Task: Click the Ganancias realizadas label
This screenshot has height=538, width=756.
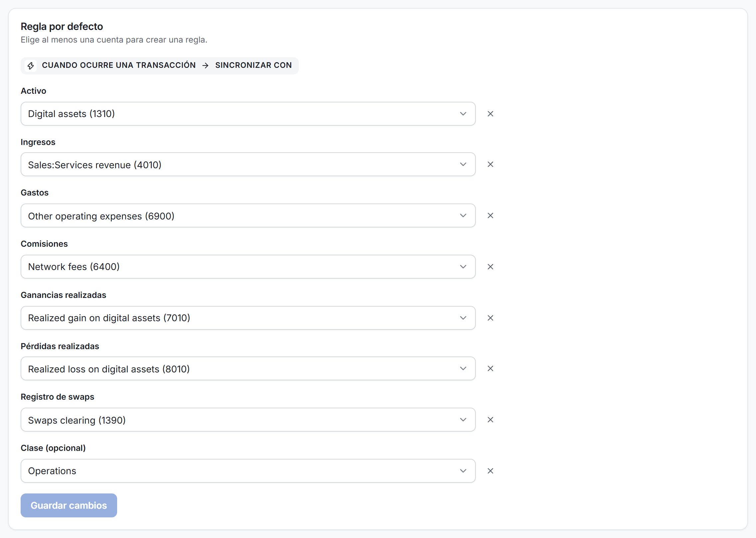Action: (64, 295)
